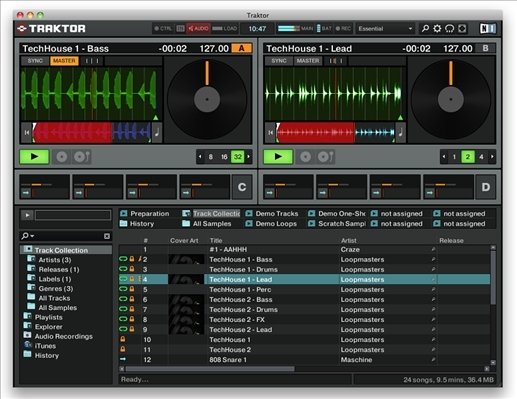Toggle MASTER on Deck B
517x399 pixels.
pyautogui.click(x=308, y=61)
